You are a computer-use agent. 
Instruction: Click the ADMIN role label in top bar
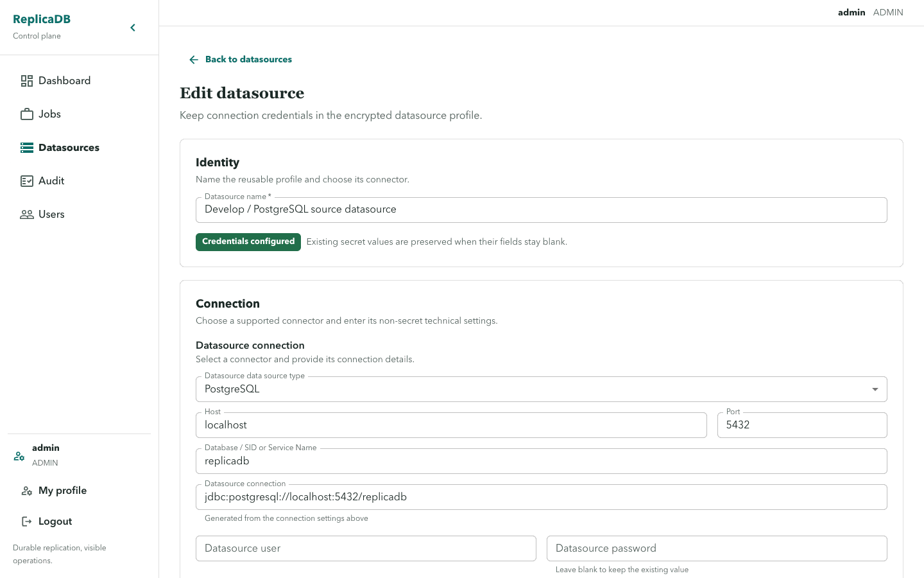point(888,12)
